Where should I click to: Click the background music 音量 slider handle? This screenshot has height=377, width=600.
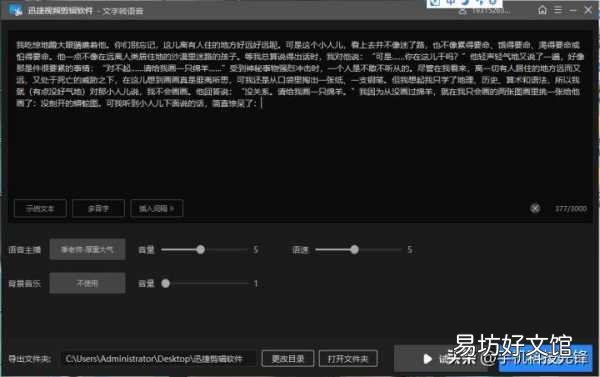coord(165,284)
